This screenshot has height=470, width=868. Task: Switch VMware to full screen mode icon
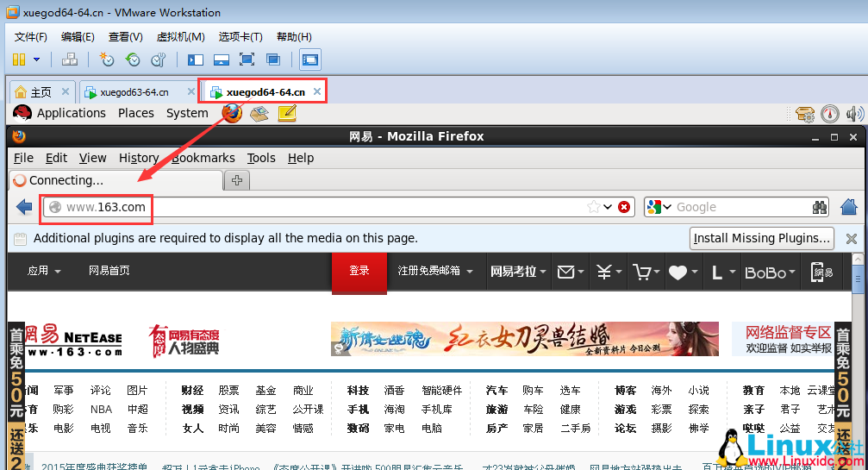coord(247,60)
